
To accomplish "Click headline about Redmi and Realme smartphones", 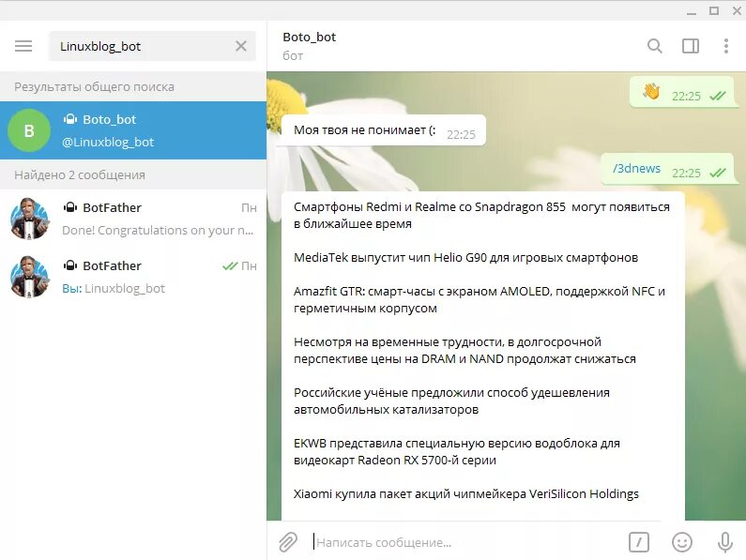I will [x=481, y=215].
